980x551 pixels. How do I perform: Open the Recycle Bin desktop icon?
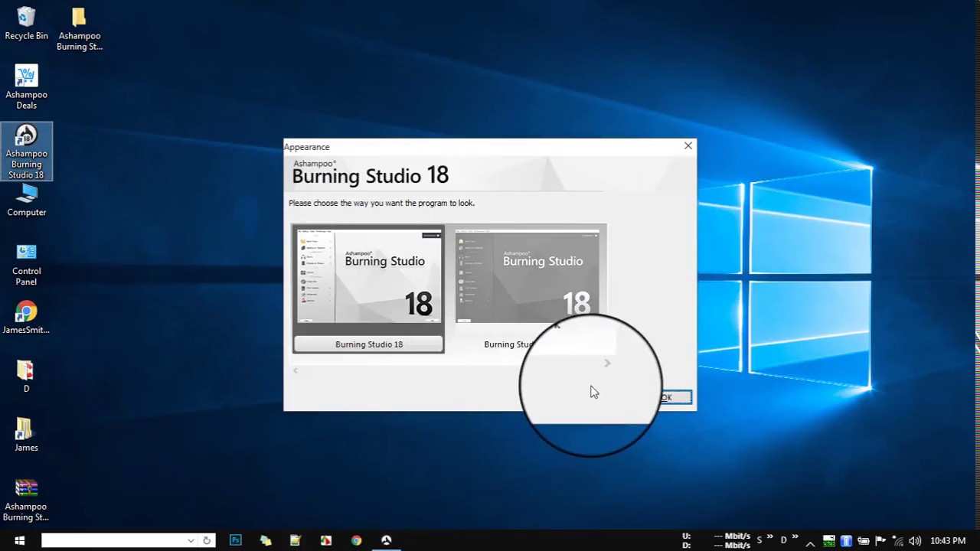(x=26, y=23)
